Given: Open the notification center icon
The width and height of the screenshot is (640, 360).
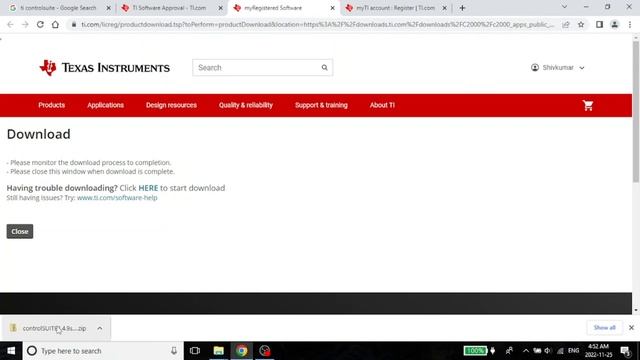Looking at the screenshot, I should (625, 351).
